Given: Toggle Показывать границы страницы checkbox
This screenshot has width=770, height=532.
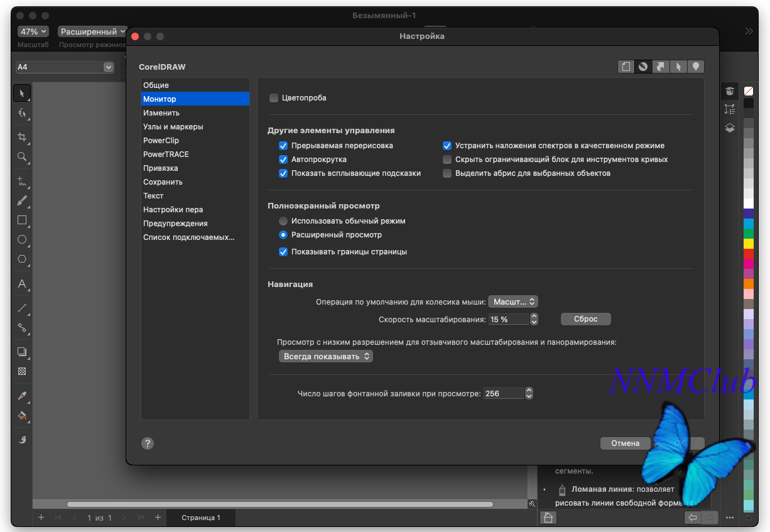Looking at the screenshot, I should tap(283, 252).
